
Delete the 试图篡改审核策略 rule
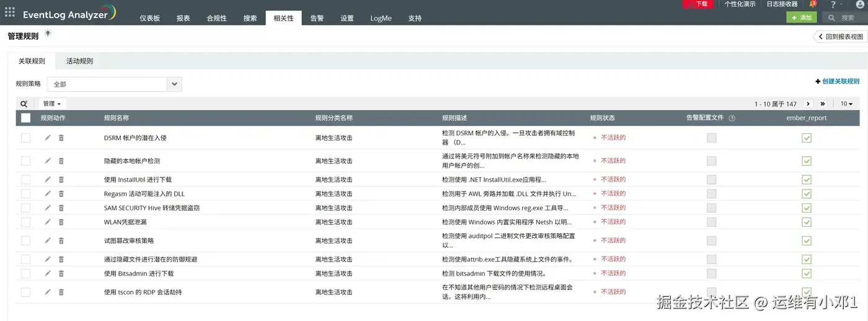(61, 240)
